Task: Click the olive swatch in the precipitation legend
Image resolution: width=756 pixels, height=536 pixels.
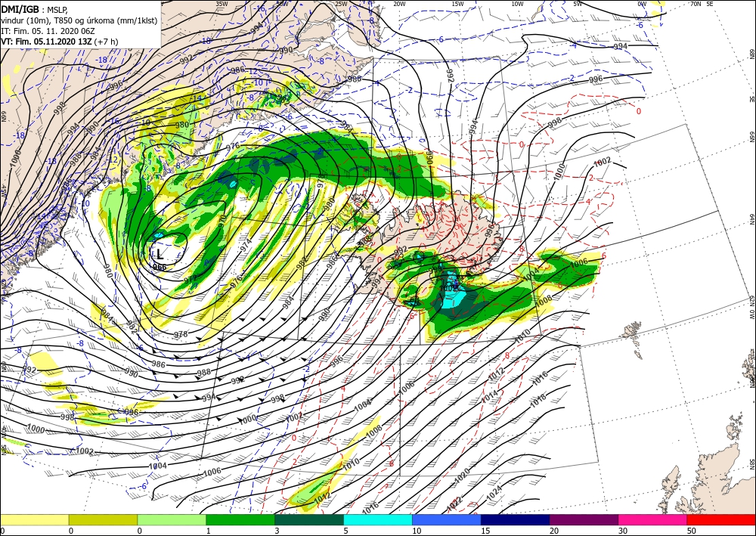Action: click(103, 519)
